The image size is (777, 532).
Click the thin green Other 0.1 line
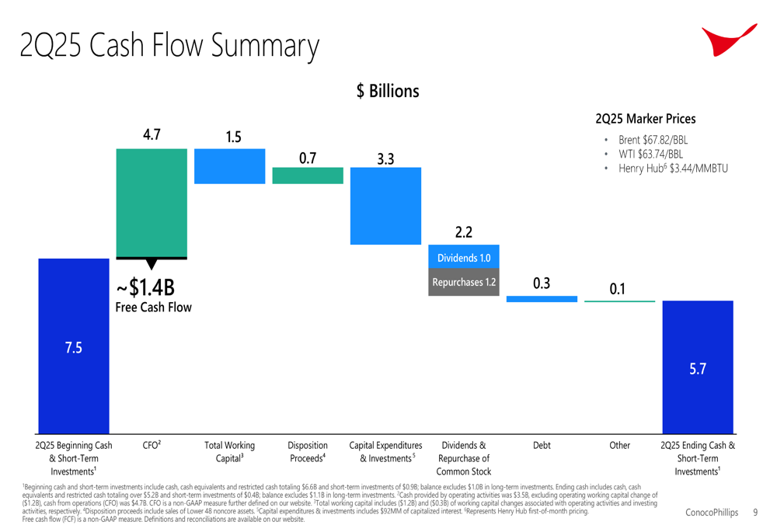619,301
